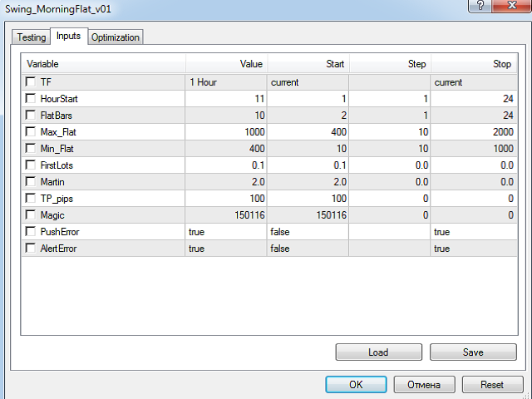532x399 pixels.
Task: Check the FlatBars parameter box
Action: point(31,116)
